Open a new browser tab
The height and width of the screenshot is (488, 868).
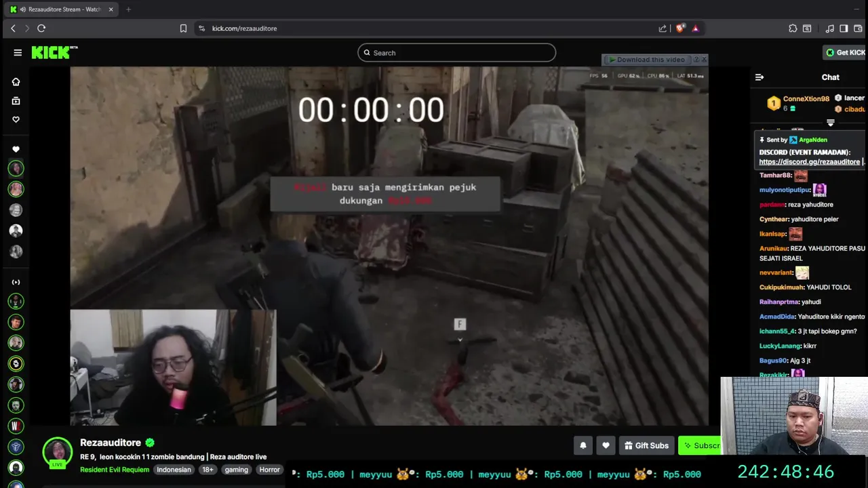click(128, 9)
